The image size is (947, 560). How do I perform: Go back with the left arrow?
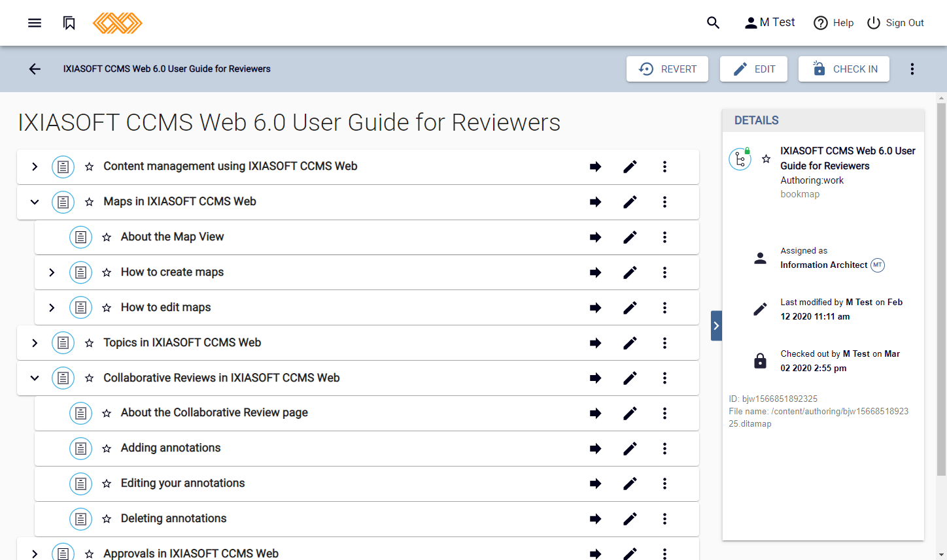(35, 69)
